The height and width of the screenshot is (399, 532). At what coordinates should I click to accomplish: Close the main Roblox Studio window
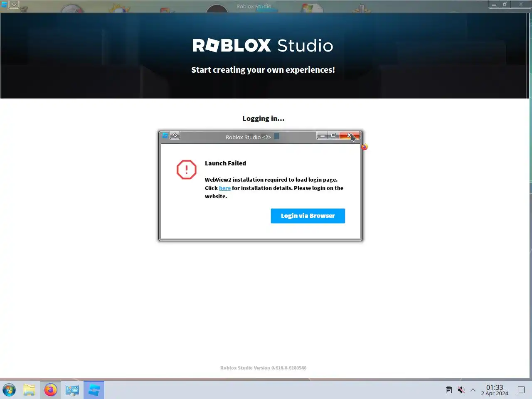(521, 5)
